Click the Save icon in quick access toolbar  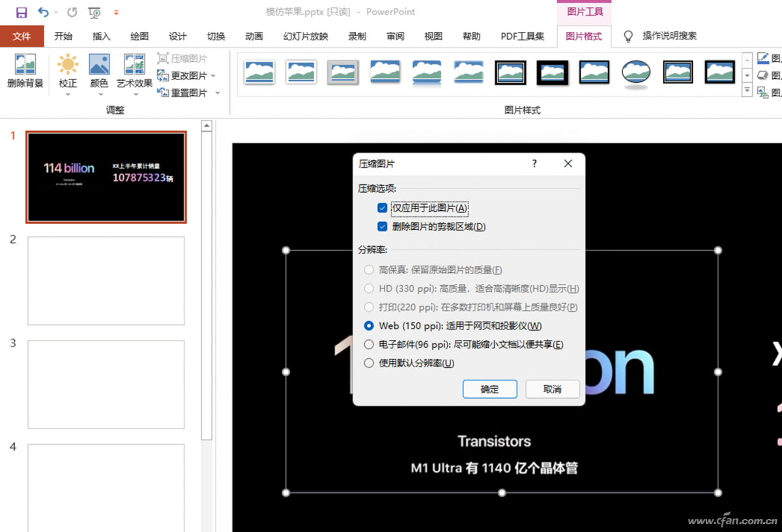[21, 12]
